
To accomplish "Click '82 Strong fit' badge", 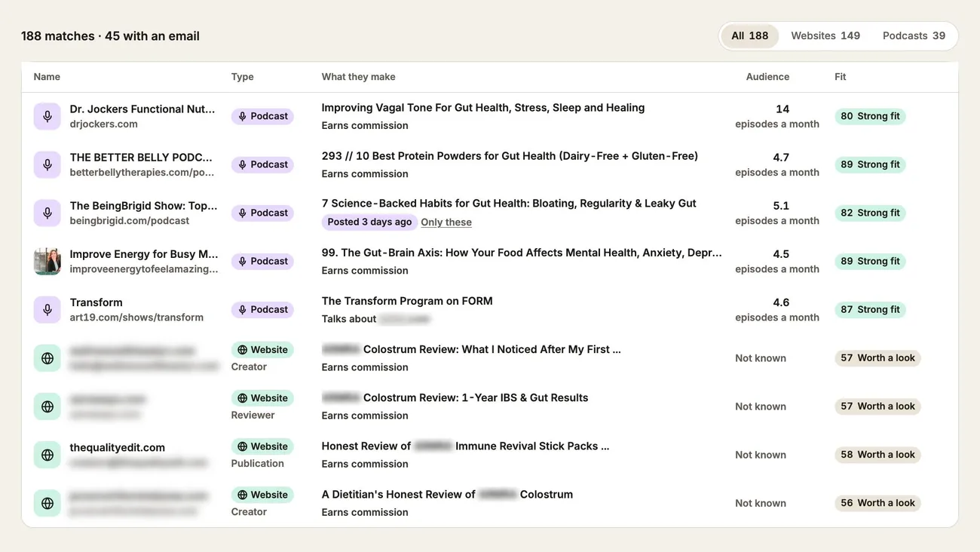I will coord(870,213).
